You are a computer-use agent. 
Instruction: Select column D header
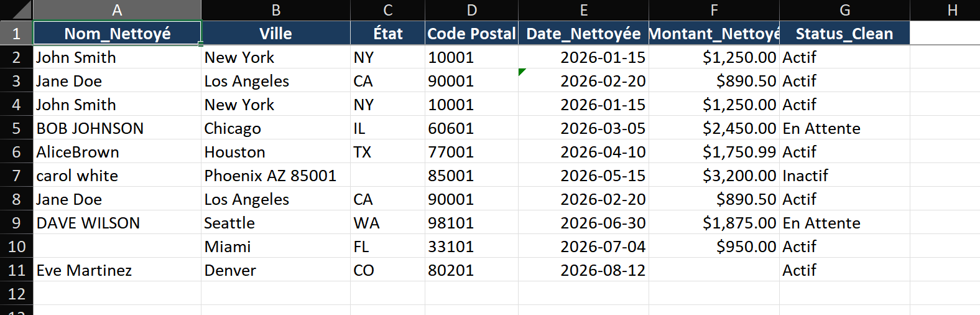pyautogui.click(x=471, y=10)
